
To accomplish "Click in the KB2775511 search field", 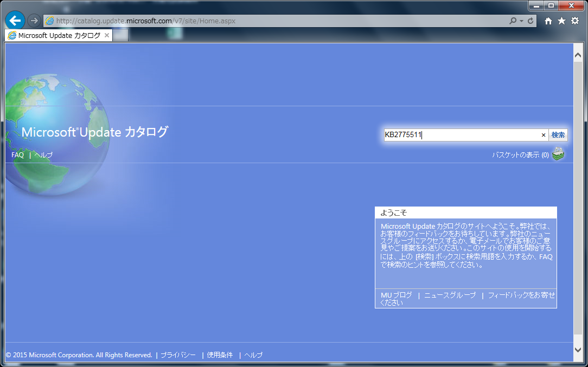I will [461, 135].
